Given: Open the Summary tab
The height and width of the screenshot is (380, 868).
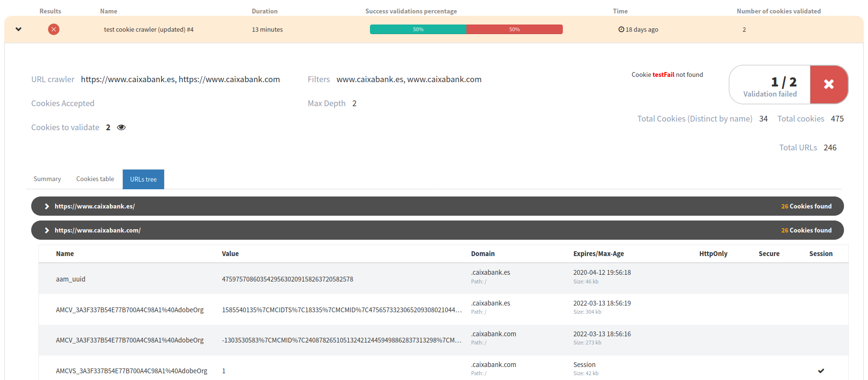Looking at the screenshot, I should (x=47, y=179).
